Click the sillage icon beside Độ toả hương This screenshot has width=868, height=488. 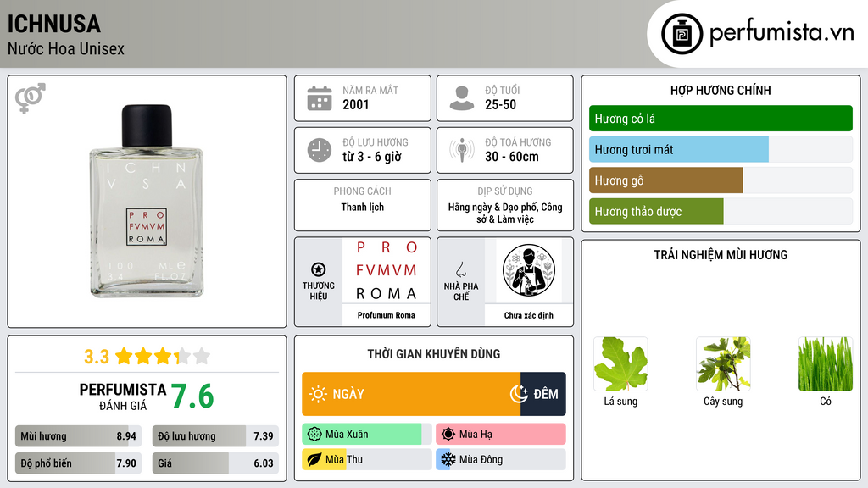(462, 150)
